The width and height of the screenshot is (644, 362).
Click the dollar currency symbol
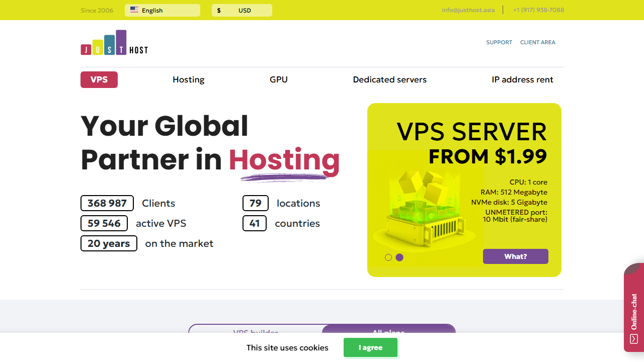(219, 11)
